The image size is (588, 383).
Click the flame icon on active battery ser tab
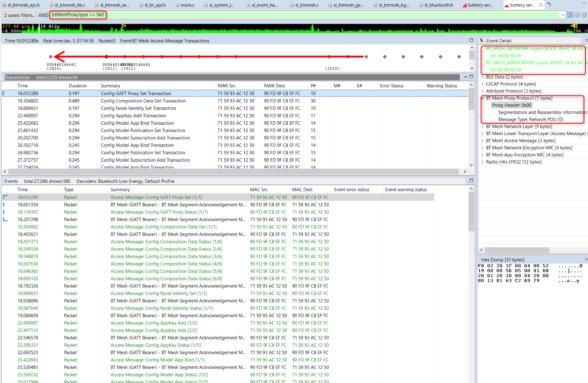tap(507, 5)
